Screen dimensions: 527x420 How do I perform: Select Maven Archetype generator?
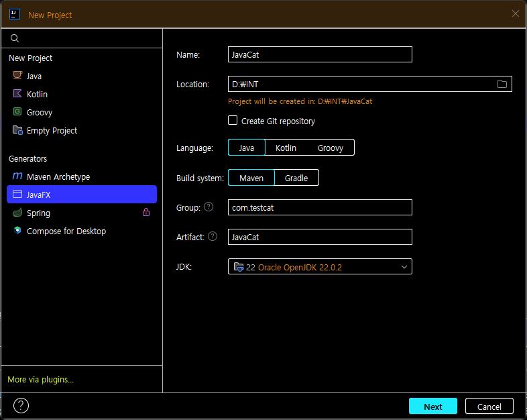(82, 176)
